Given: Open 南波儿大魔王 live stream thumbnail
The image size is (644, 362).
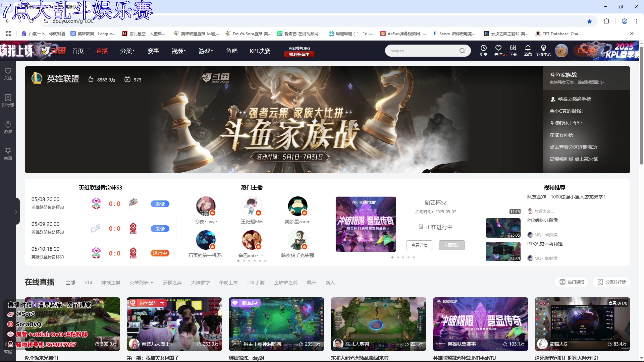Looking at the screenshot, I should click(174, 324).
